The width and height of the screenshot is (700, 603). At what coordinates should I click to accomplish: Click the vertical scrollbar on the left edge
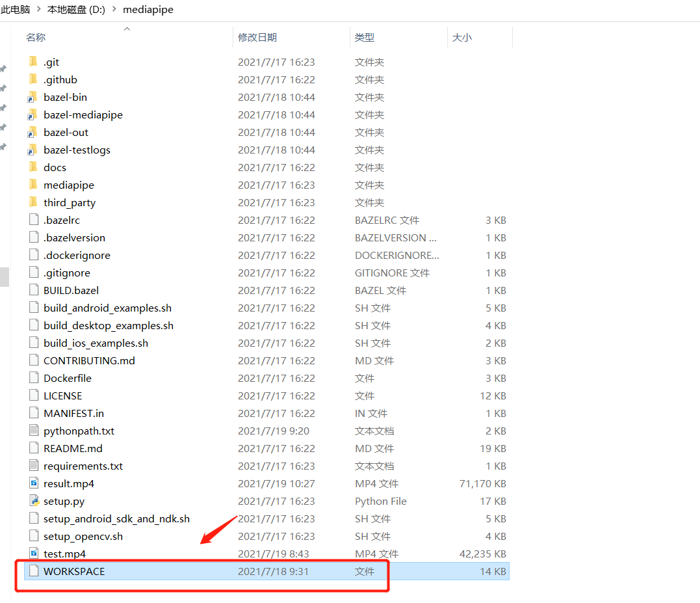5,276
